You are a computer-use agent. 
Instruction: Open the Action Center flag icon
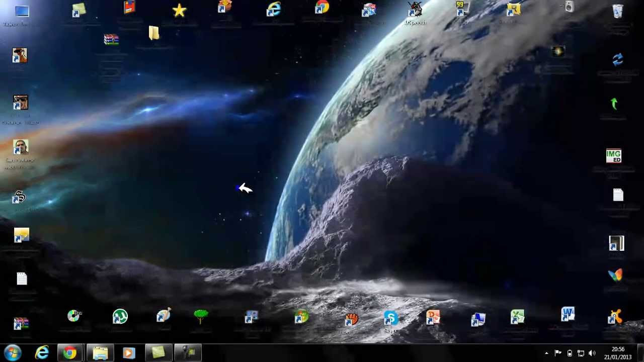558,353
